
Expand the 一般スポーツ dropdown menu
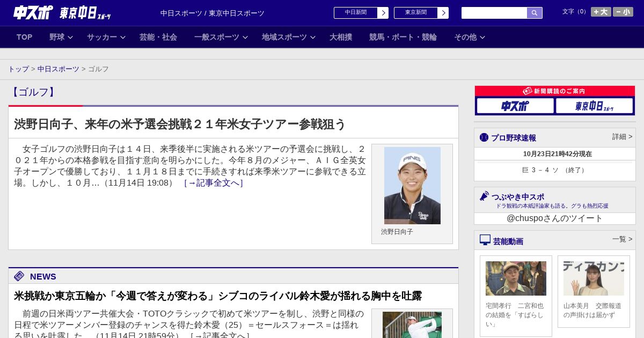(x=221, y=37)
